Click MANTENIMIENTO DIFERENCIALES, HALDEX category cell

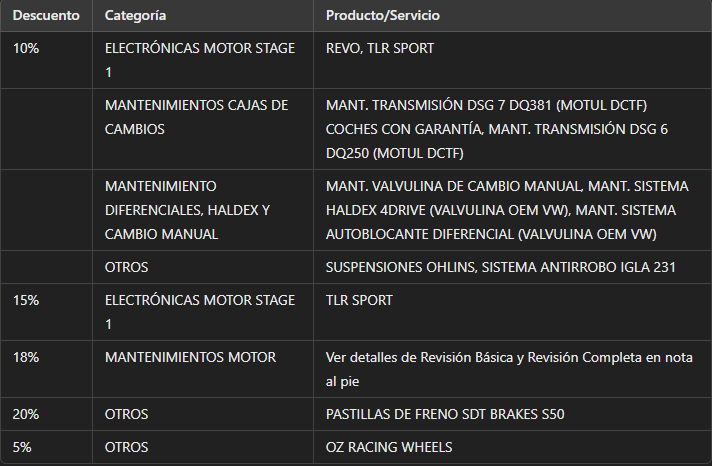tap(203, 210)
